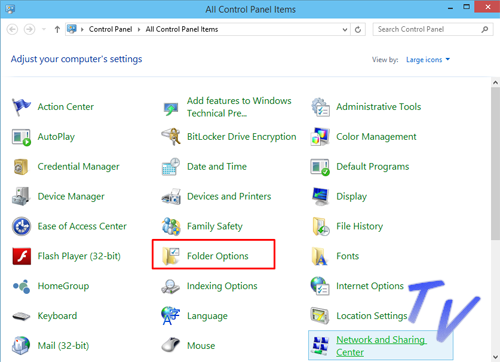The image size is (500, 362).
Task: Expand the address bar history dropdown
Action: (x=345, y=30)
